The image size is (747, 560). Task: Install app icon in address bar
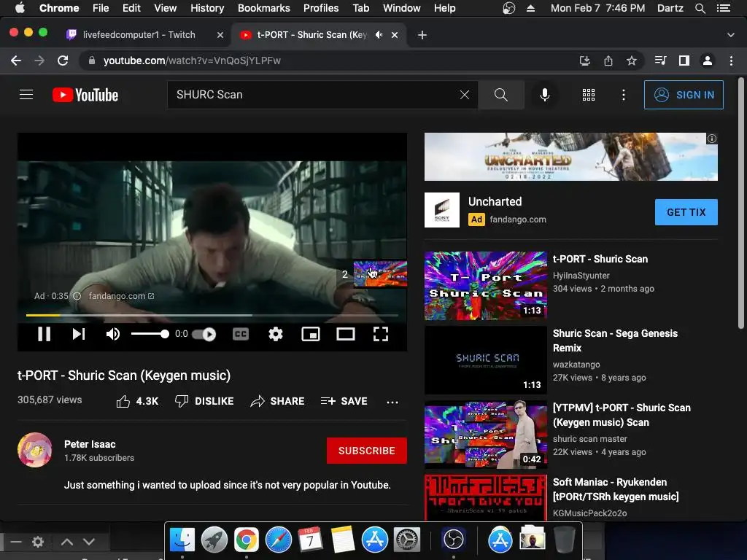(584, 61)
